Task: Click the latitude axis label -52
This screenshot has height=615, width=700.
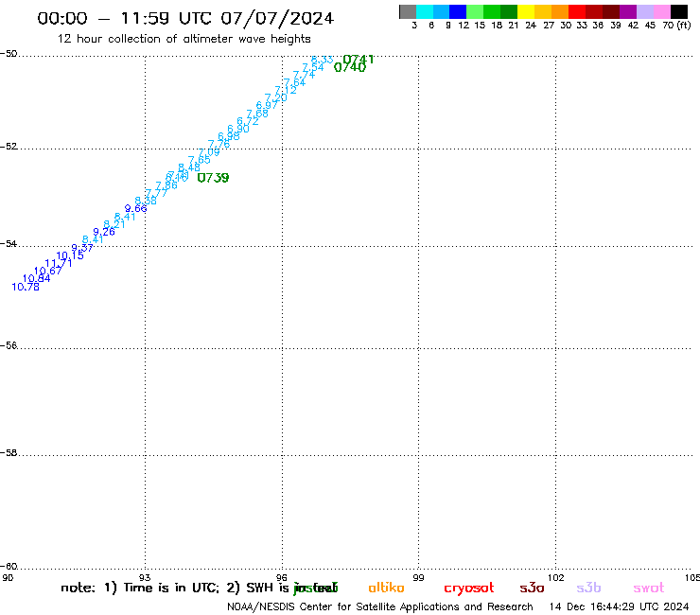Action: (x=9, y=147)
